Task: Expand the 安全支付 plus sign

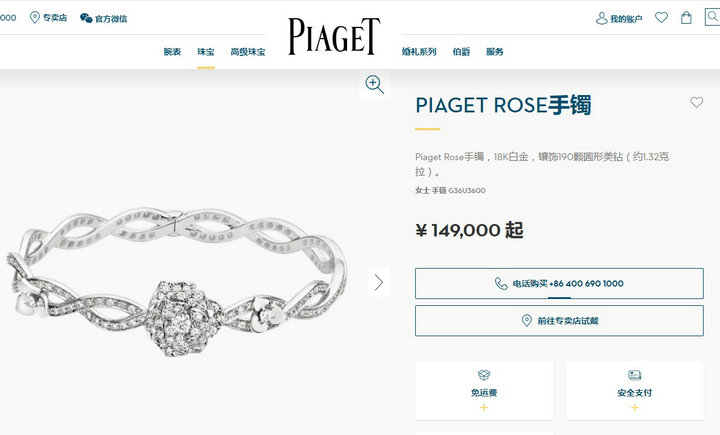Action: [635, 407]
